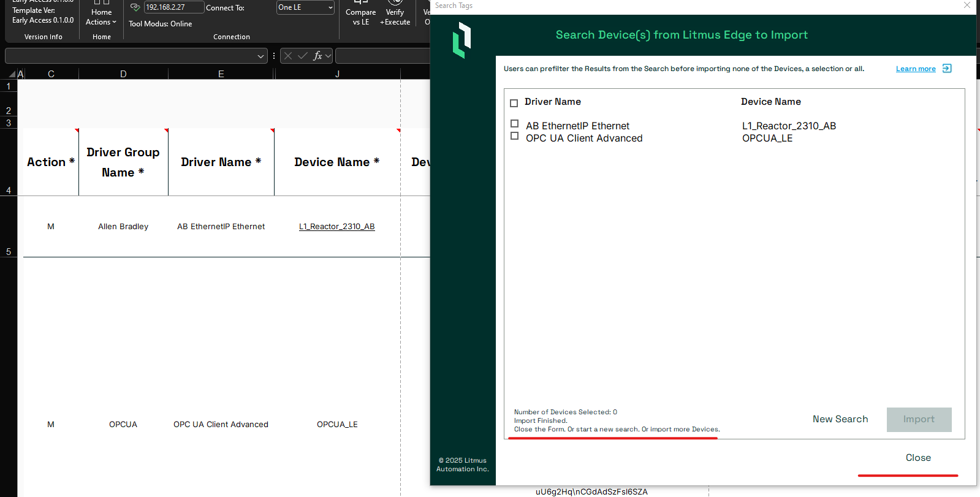Screen dimensions: 980x497
Task: Click the arrow icon beside Learn more
Action: pyautogui.click(x=947, y=68)
